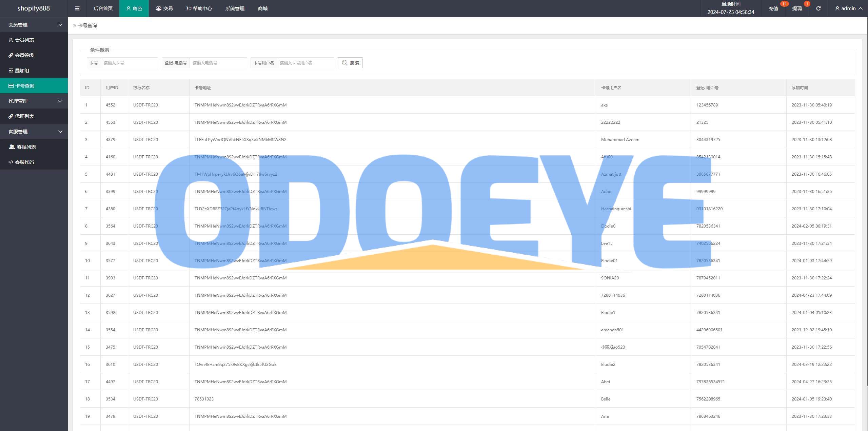
Task: Open 代理列表 in the sidebar
Action: [34, 116]
